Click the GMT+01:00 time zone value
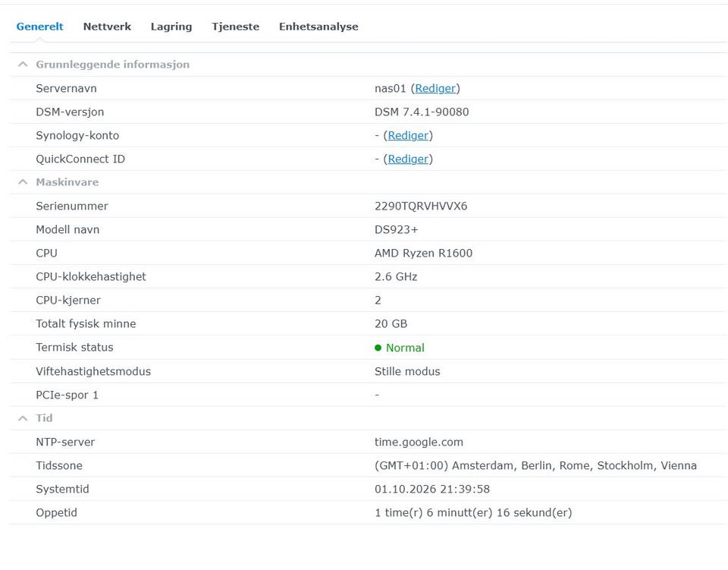 (x=535, y=465)
